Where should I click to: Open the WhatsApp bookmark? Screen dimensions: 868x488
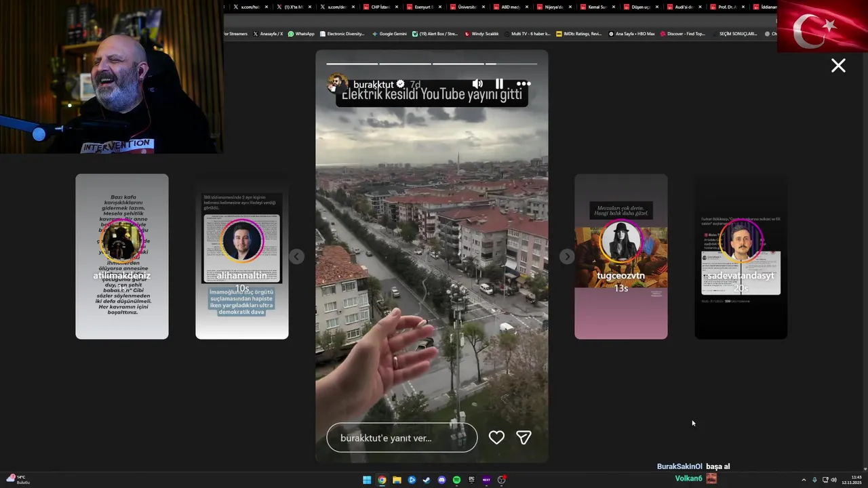pyautogui.click(x=301, y=33)
